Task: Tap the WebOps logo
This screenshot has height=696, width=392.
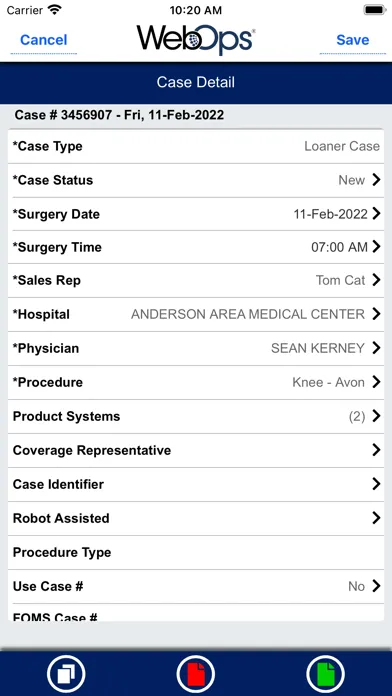Action: tap(196, 40)
